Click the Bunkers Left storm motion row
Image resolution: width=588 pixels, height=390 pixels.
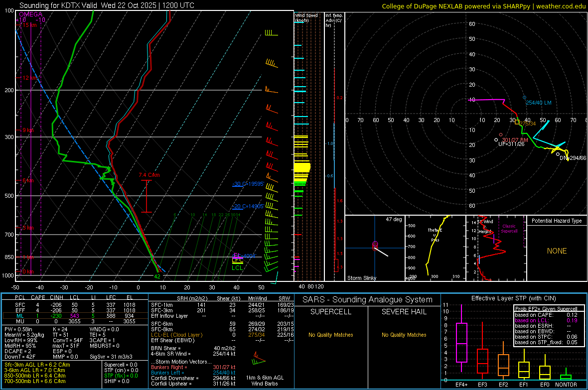click(193, 373)
